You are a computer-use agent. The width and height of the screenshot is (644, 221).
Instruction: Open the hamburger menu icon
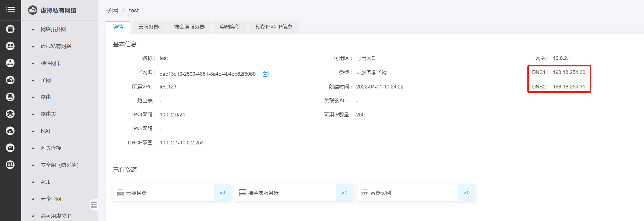point(10,10)
